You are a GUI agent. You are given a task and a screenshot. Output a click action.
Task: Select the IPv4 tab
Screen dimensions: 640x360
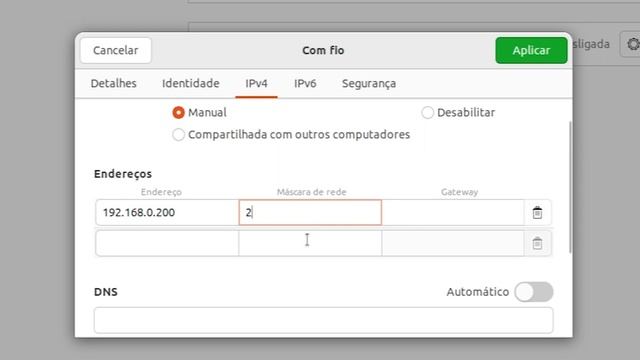[x=256, y=83]
